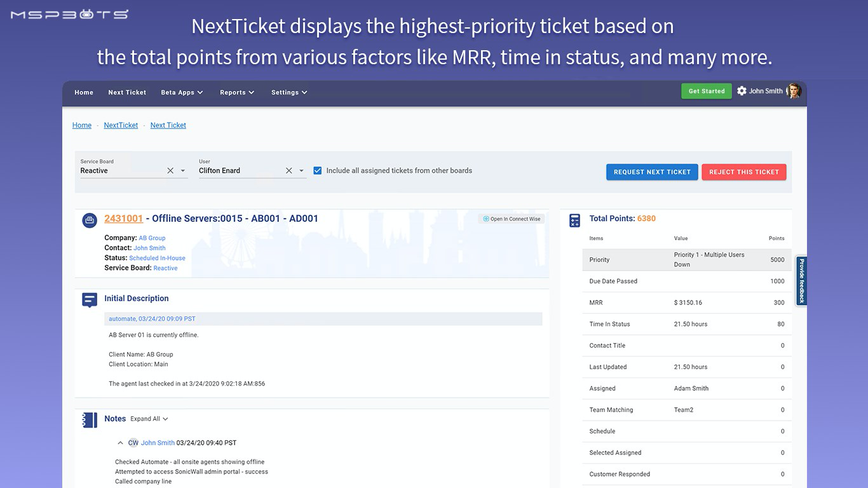Click Open In Connect Wise button

click(512, 219)
